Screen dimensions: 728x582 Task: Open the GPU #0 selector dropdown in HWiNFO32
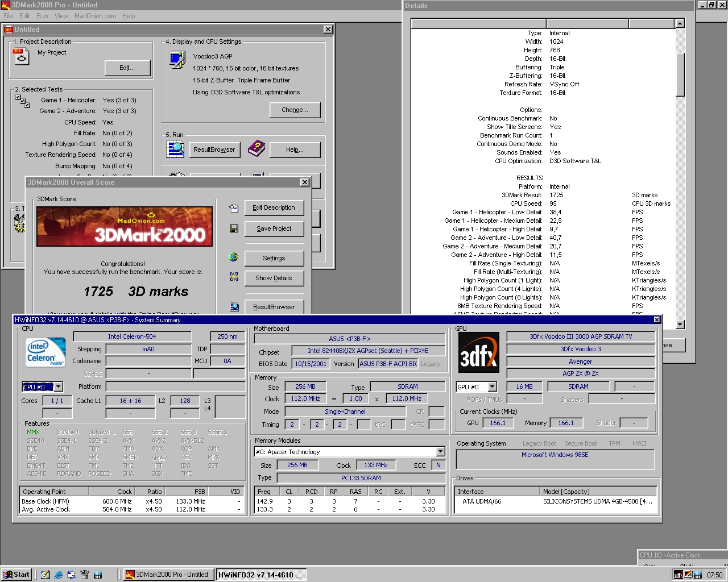[x=493, y=386]
